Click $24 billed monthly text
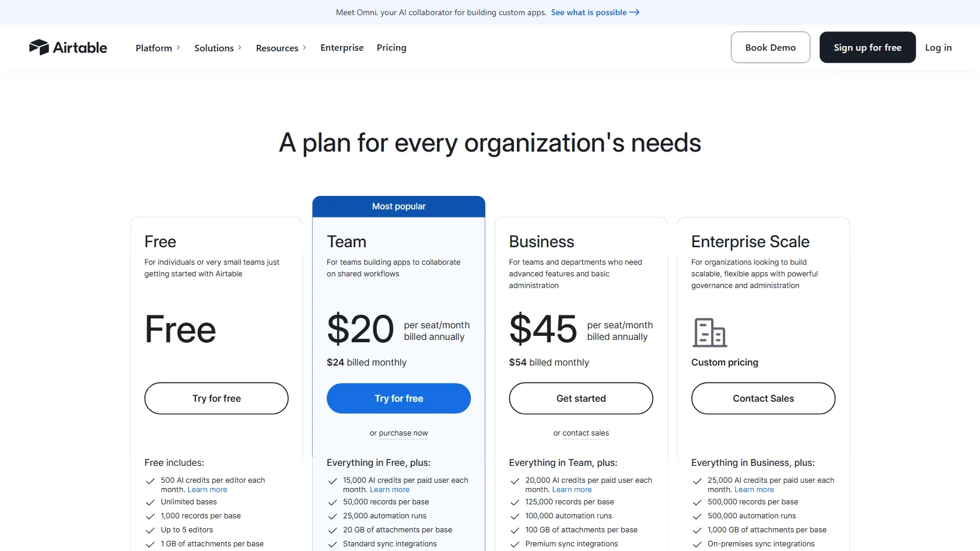980x551 pixels. [366, 362]
